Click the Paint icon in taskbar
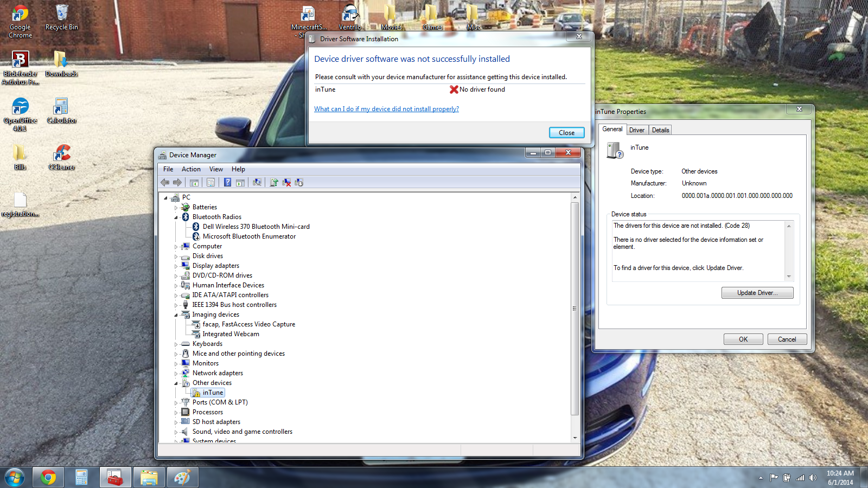 [x=182, y=477]
